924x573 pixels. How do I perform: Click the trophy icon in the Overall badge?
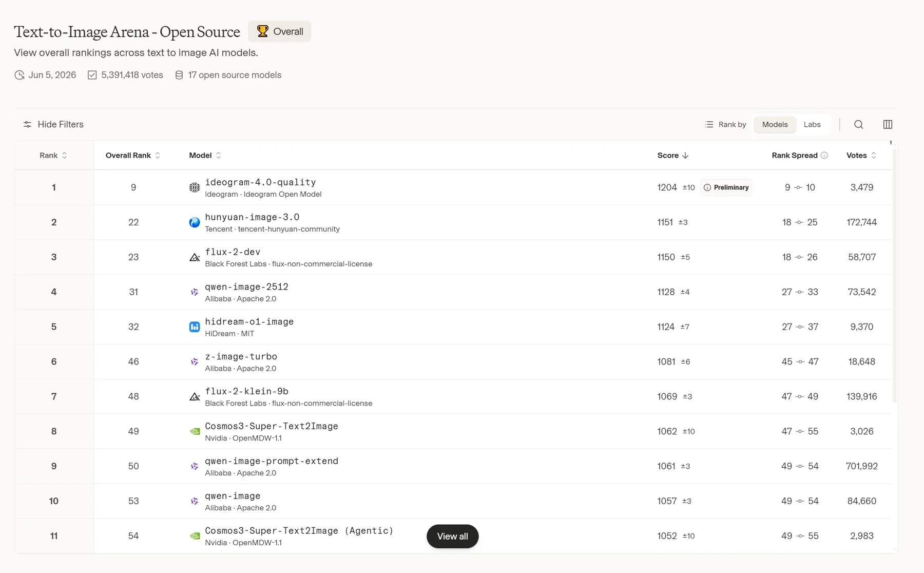(x=262, y=31)
